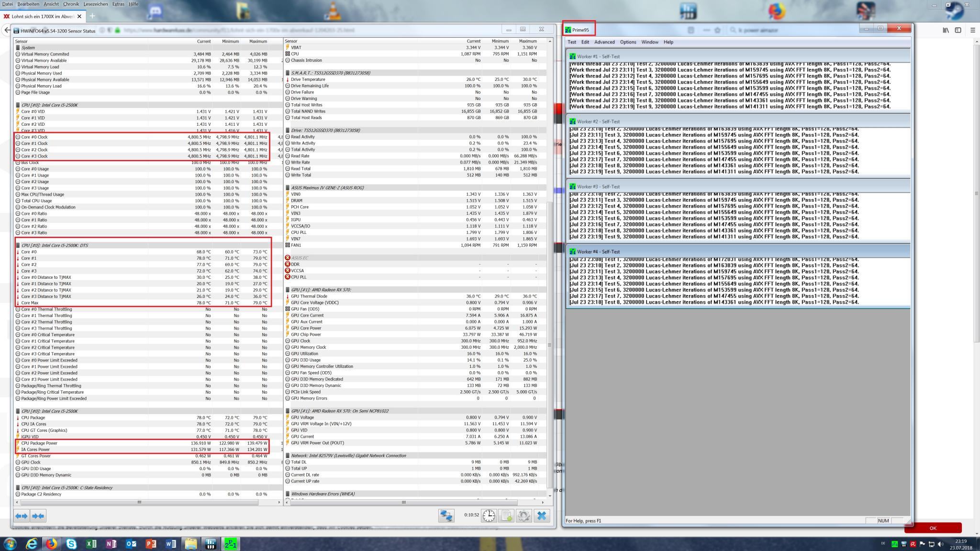Open Firefox Chronik menu

[71, 4]
